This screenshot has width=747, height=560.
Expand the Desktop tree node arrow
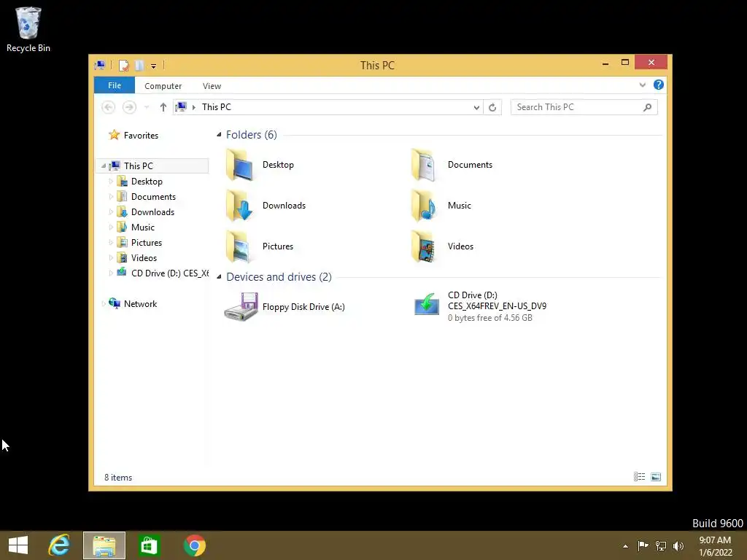point(111,182)
